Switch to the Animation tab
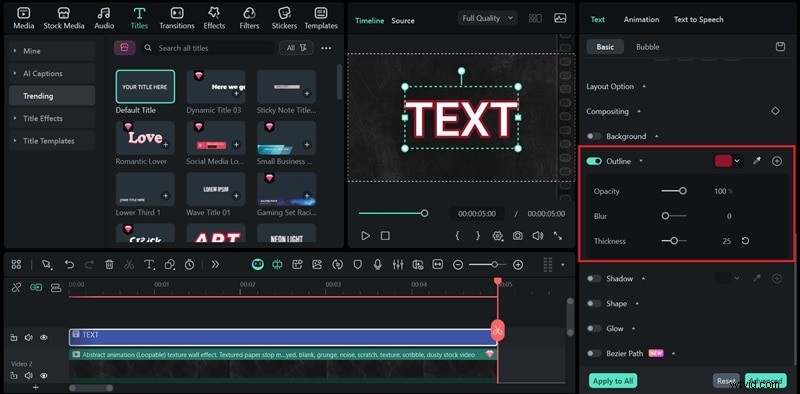Screen dimensions: 800x394 click(x=641, y=19)
